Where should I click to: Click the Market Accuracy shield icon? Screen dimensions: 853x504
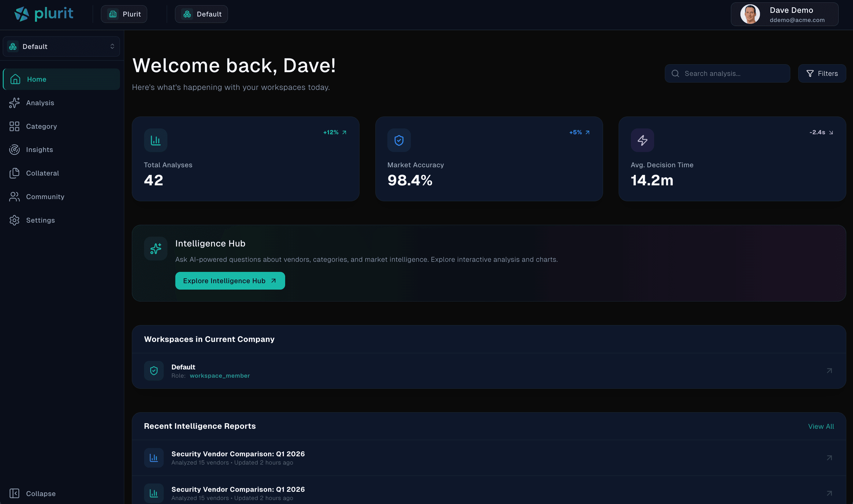point(398,140)
